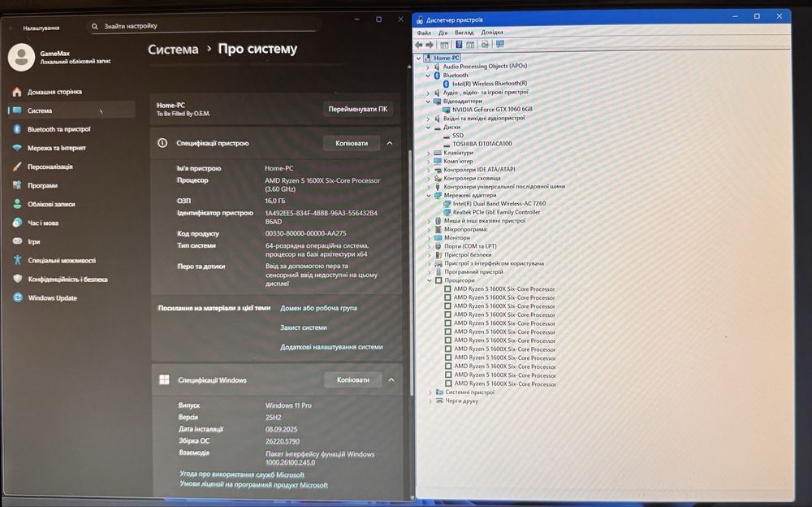This screenshot has width=812, height=507.
Task: Collapse the Bluetooth tree node
Action: pos(428,76)
